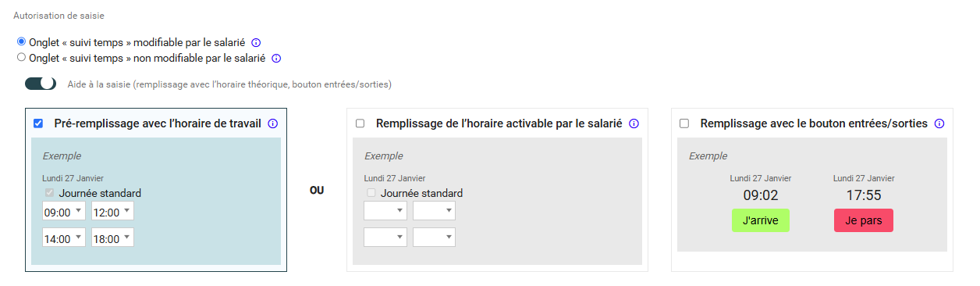Tick the disabled 'Journée standard' checkbox in grey panel
Viewport: 980px width, 286px height.
[x=371, y=193]
